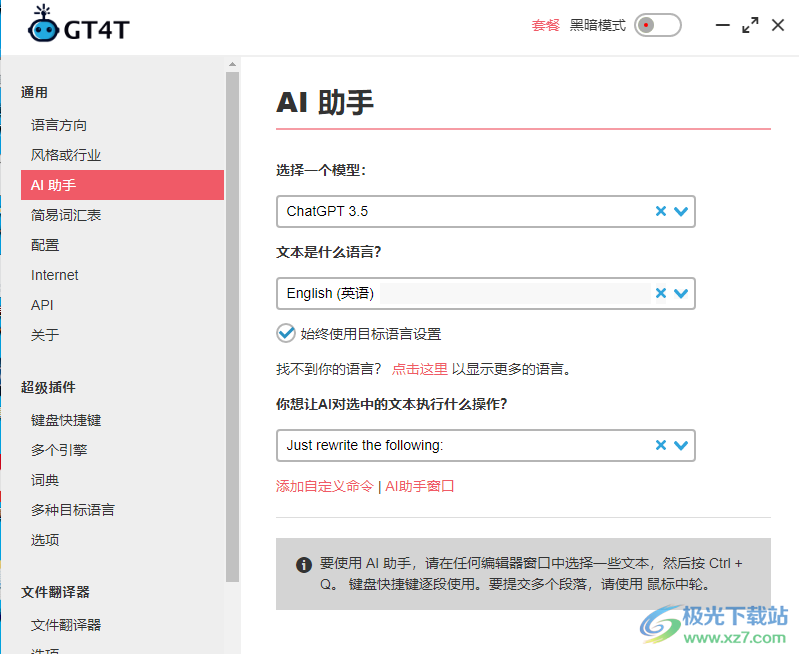Click the AI 助手 page title

coord(325,102)
